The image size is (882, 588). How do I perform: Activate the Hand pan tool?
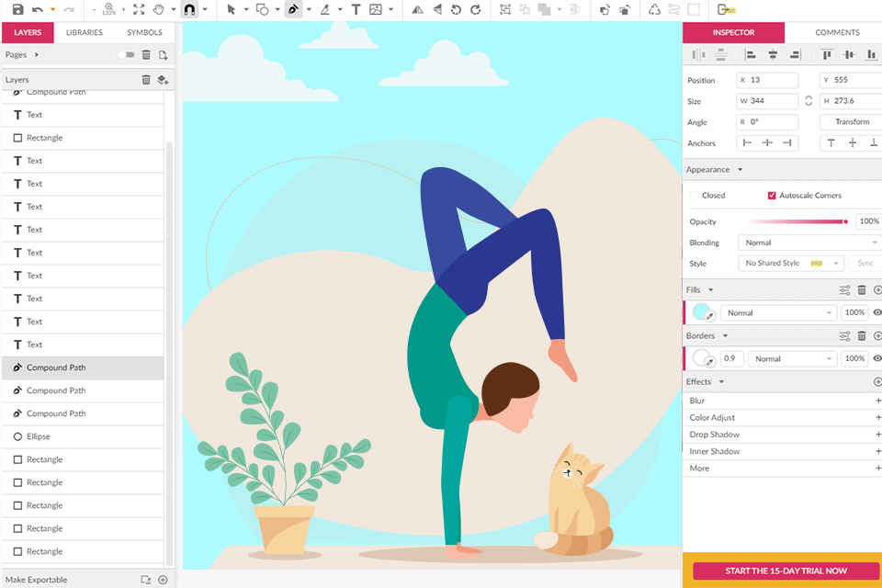click(158, 9)
